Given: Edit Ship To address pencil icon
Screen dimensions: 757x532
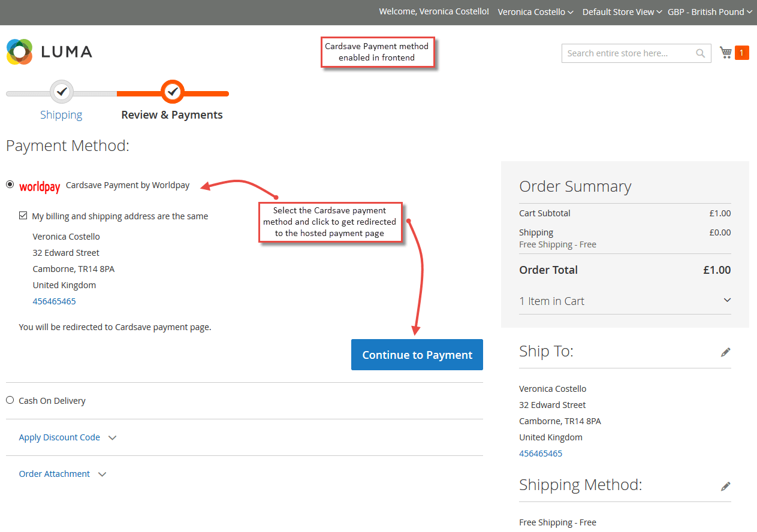Looking at the screenshot, I should point(726,352).
